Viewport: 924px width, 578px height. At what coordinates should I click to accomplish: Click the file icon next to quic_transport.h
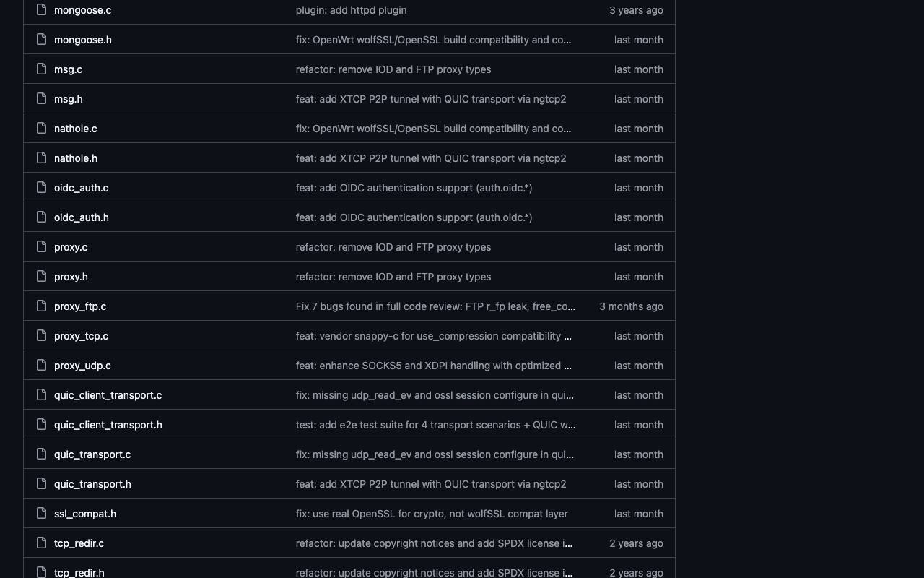(x=41, y=484)
